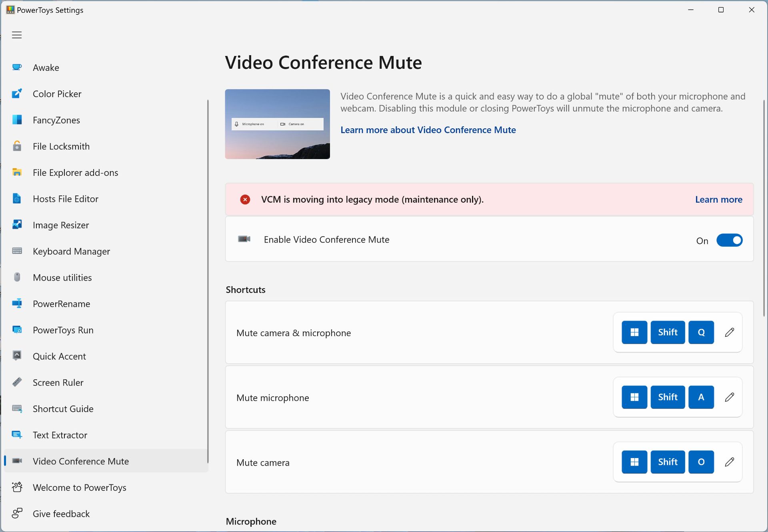
Task: Click the Q key in camera & microphone shortcut
Action: pyautogui.click(x=701, y=332)
